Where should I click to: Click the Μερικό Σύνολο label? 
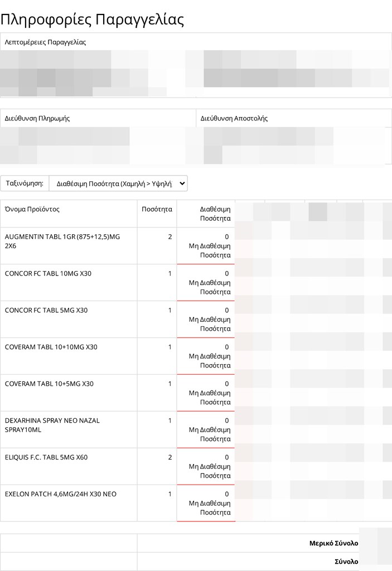coord(333,543)
